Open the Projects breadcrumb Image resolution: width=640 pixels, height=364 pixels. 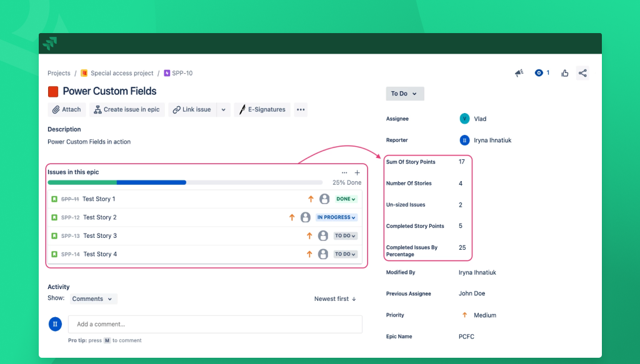59,73
